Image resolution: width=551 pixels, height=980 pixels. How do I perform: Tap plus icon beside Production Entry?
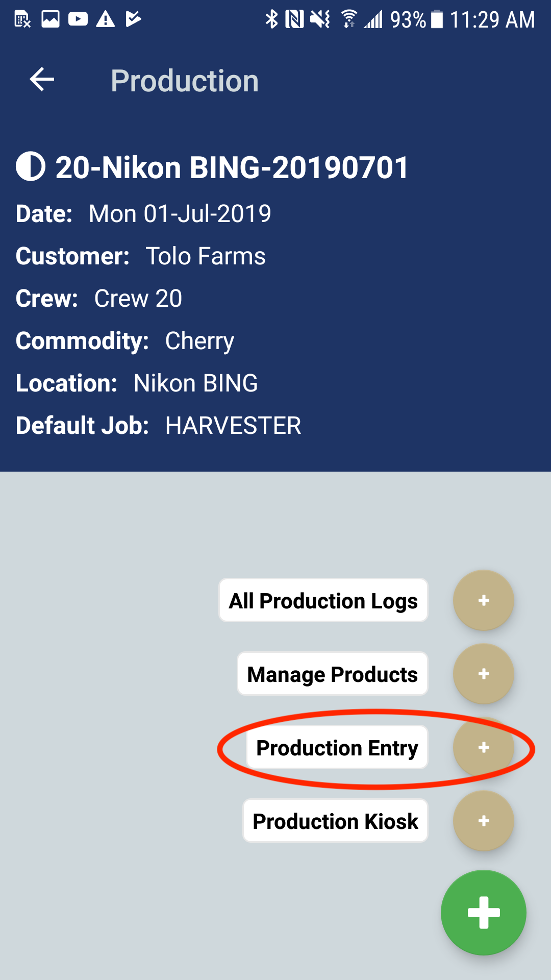(x=483, y=748)
